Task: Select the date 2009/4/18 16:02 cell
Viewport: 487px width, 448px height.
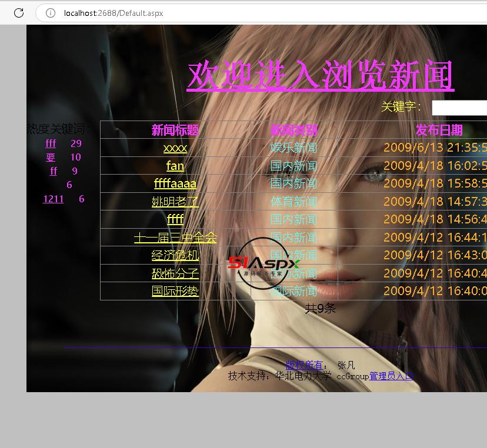Action: coord(435,166)
